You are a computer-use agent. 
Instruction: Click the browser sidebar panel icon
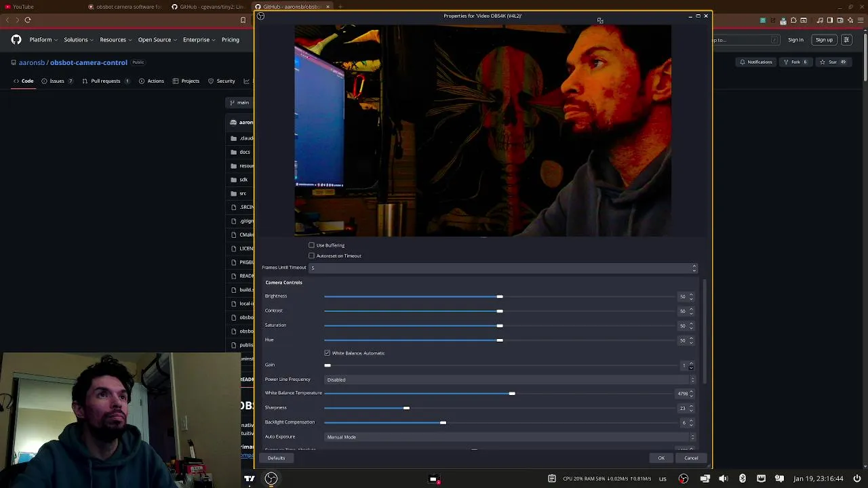[x=829, y=20]
